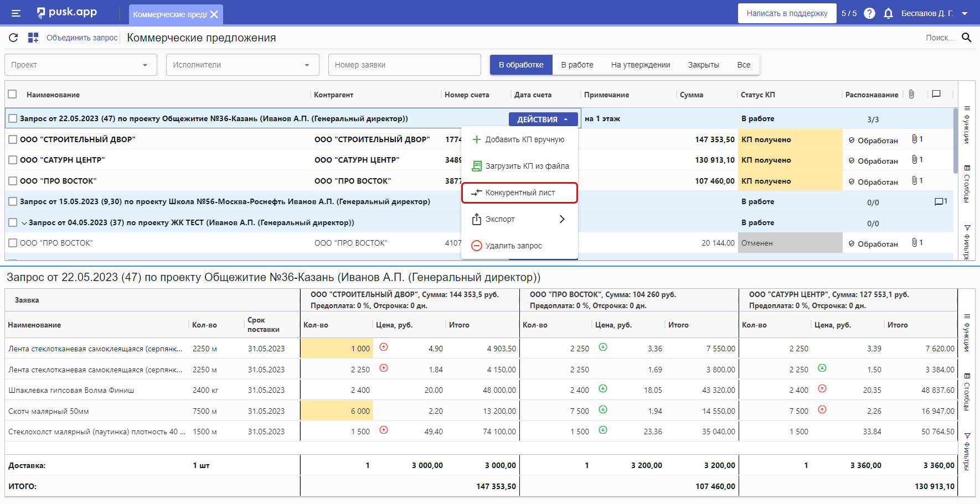
Task: Check bold ООО "ПРО ВОСТОК" row checkbox
Action: coord(13,181)
